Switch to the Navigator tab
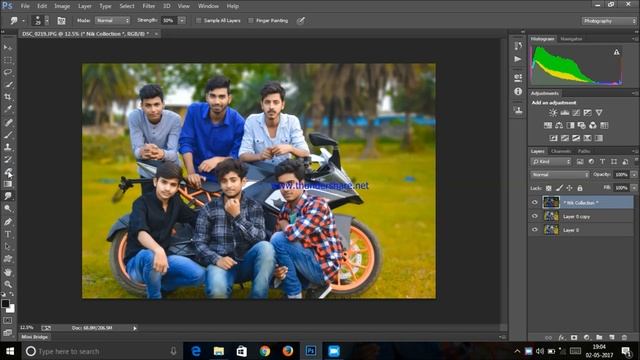Image resolution: width=640 pixels, height=360 pixels. [x=571, y=39]
